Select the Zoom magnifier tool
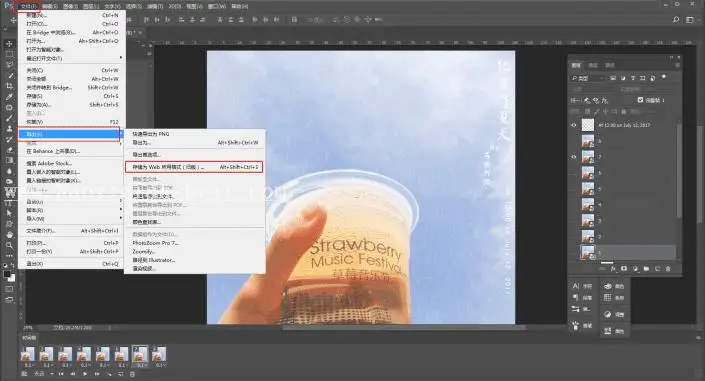This screenshot has width=705, height=381. tap(9, 245)
